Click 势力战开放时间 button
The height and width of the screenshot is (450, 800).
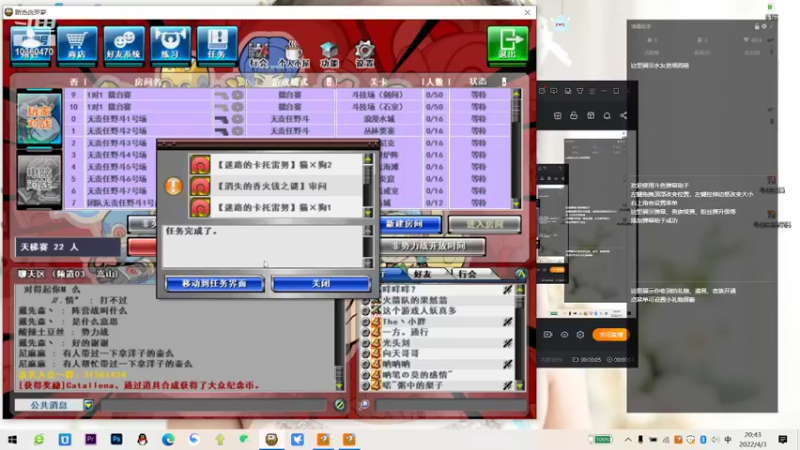coord(432,246)
